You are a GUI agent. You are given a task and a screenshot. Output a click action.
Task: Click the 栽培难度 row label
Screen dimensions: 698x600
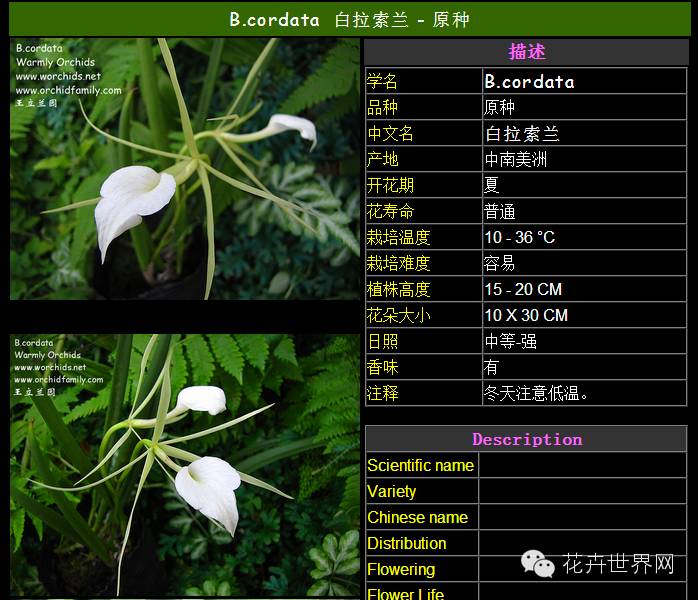pos(398,263)
